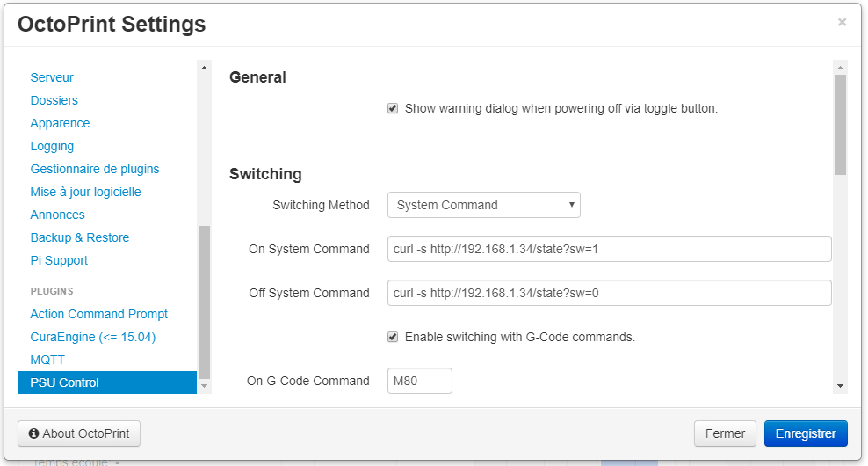Disable switching with G-Code commands

pos(393,337)
